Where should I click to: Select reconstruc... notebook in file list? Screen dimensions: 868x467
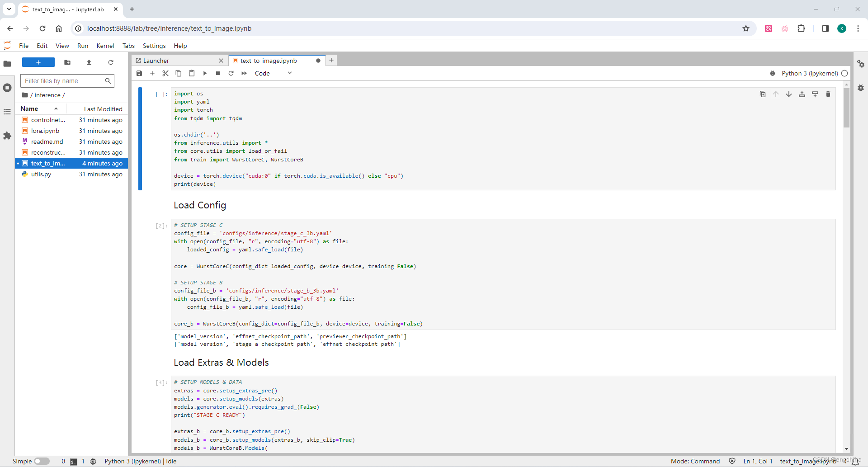[x=72, y=152]
